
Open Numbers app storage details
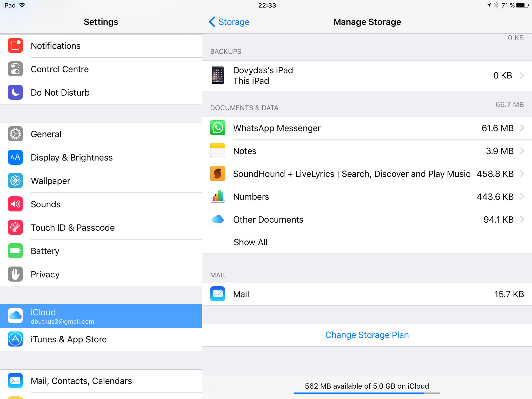pos(367,196)
